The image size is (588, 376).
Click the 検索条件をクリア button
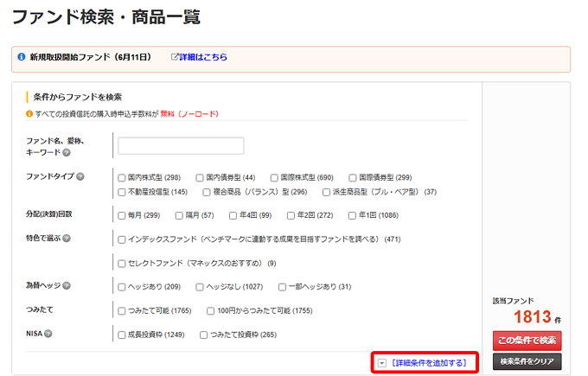click(x=527, y=361)
